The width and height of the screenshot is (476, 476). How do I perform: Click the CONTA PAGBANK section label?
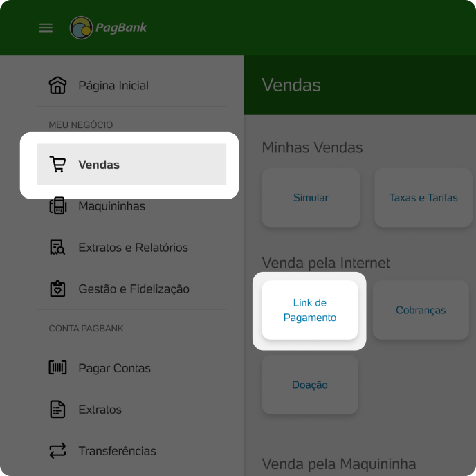click(86, 328)
